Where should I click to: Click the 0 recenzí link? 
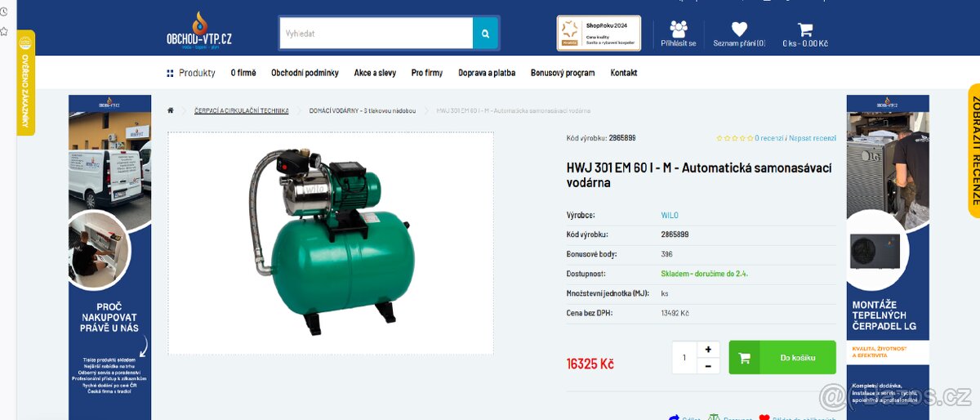coord(768,138)
